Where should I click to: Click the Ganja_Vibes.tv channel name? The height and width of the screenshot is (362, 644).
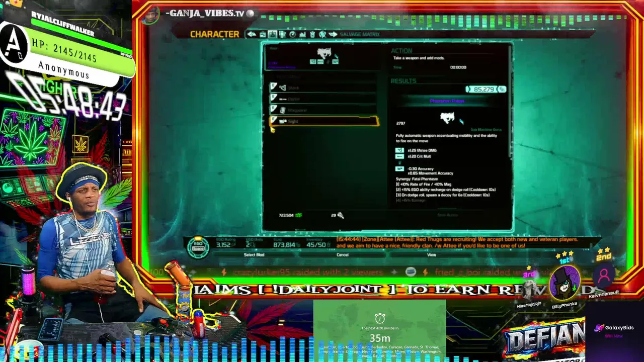click(205, 14)
